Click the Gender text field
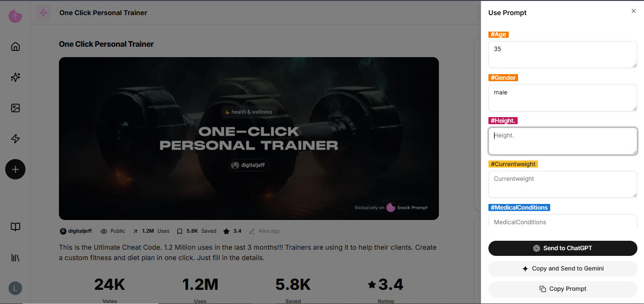644x304 pixels. point(562,98)
